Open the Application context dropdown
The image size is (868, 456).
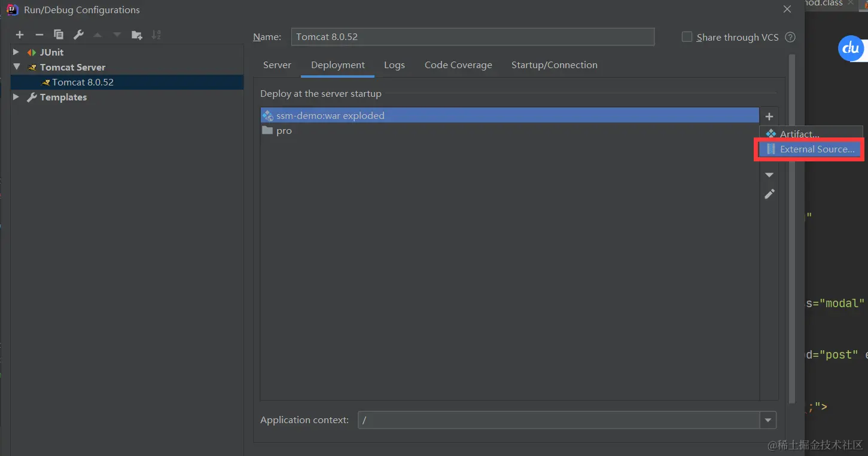coord(768,420)
